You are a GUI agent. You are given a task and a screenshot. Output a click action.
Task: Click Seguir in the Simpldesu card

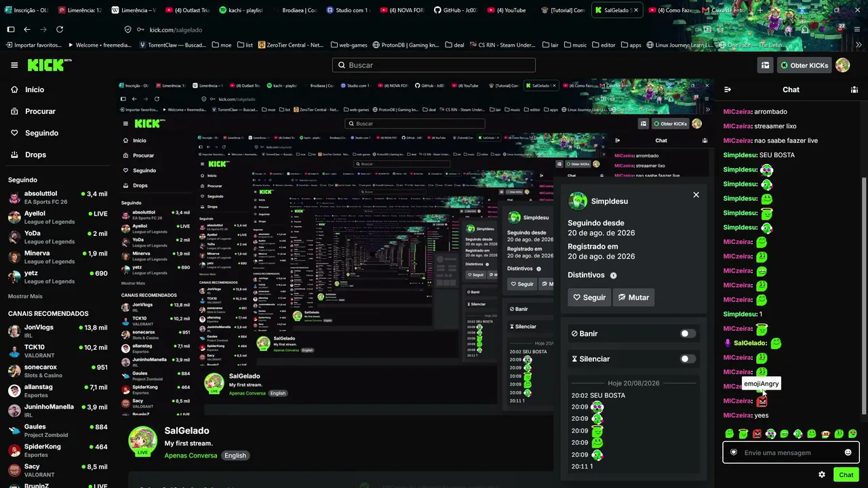click(589, 298)
